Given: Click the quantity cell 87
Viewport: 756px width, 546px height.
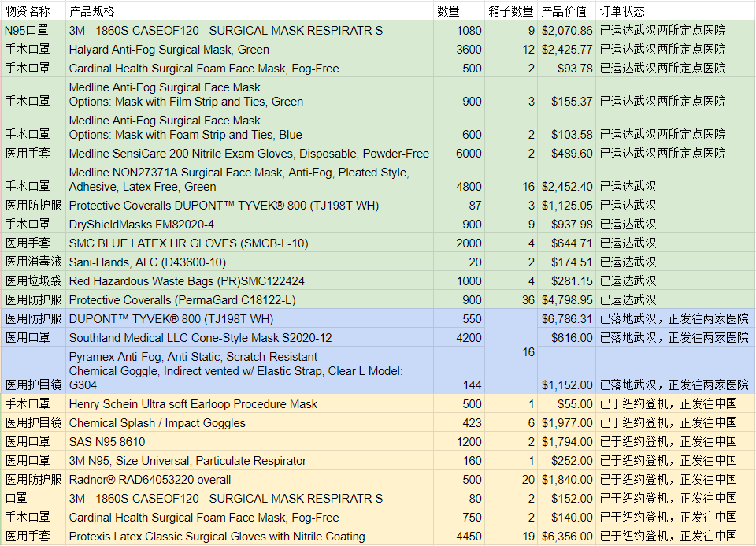Looking at the screenshot, I should [459, 205].
